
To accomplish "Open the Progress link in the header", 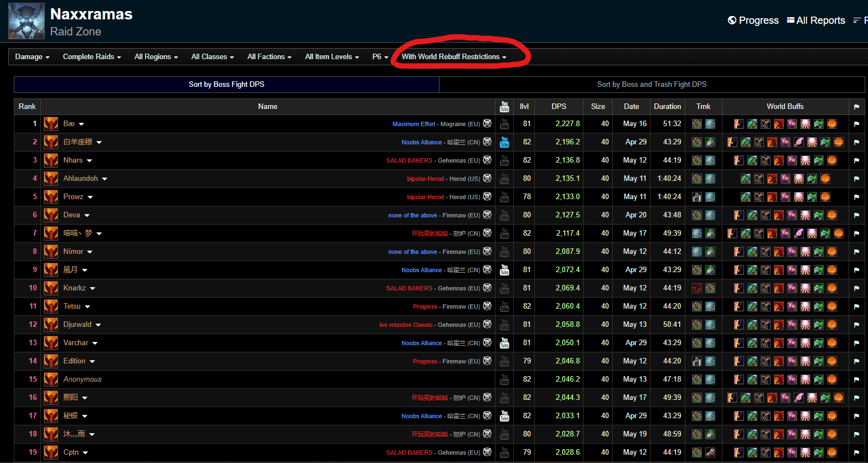I will click(753, 20).
